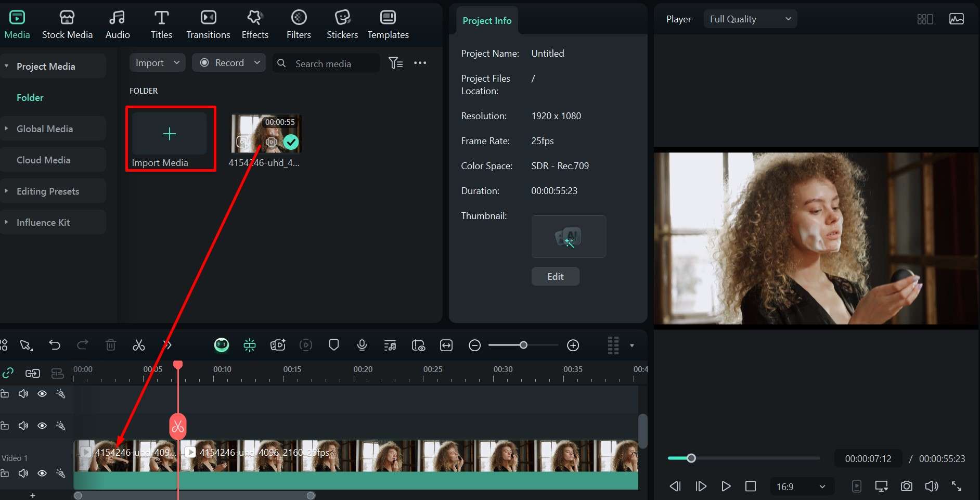The height and width of the screenshot is (500, 980).
Task: Undo the last action
Action: point(55,345)
